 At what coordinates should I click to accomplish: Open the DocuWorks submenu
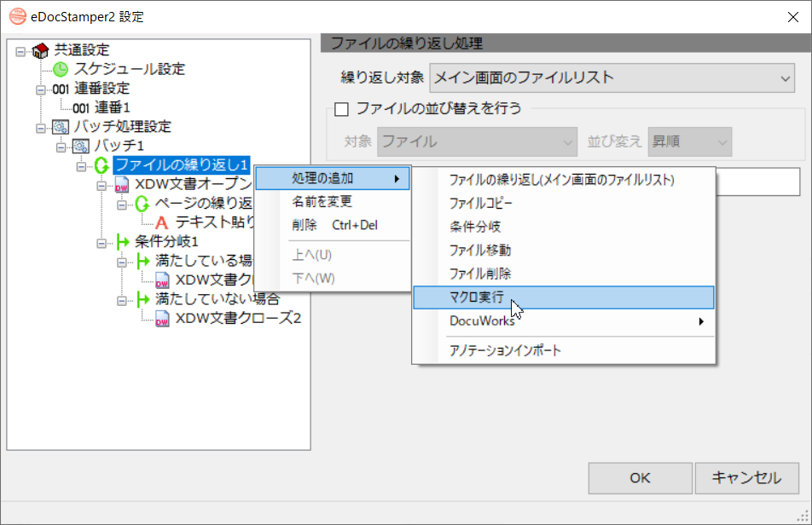click(x=564, y=321)
